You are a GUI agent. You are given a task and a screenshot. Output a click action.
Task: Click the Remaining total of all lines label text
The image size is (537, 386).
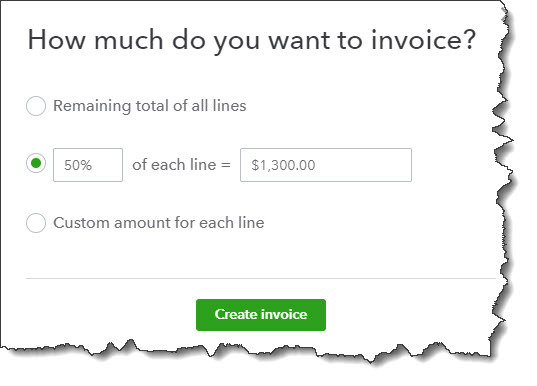point(150,106)
